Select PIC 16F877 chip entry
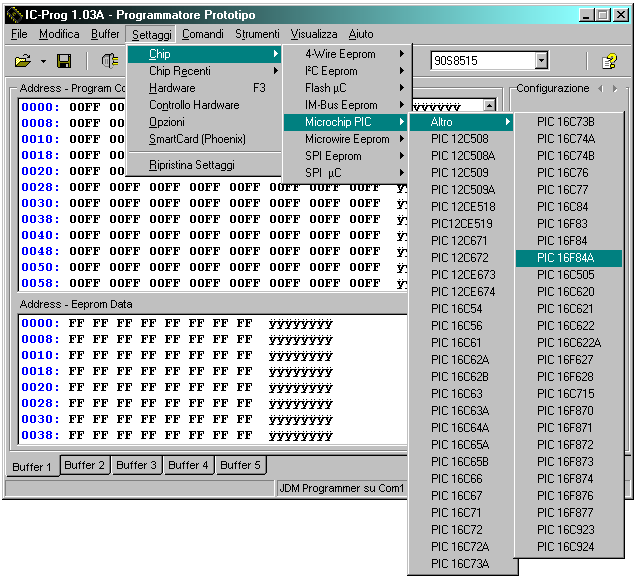637x578 pixels. coord(569,513)
